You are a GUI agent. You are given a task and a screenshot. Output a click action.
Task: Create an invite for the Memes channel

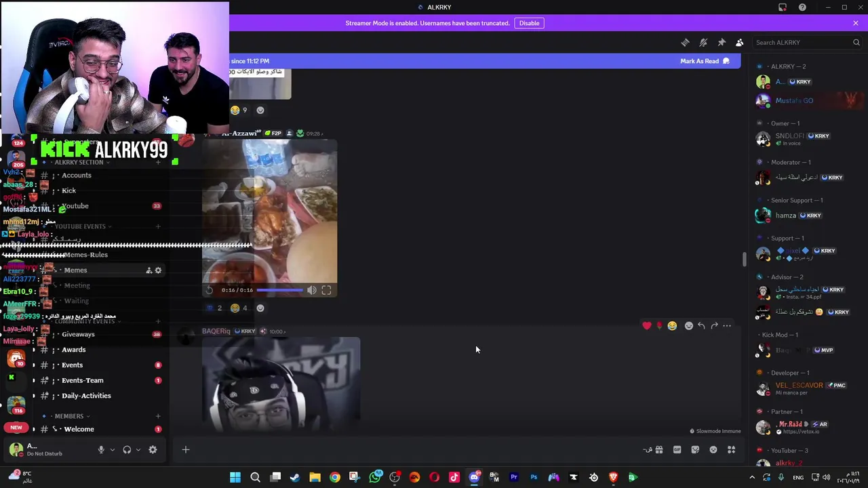(x=149, y=270)
